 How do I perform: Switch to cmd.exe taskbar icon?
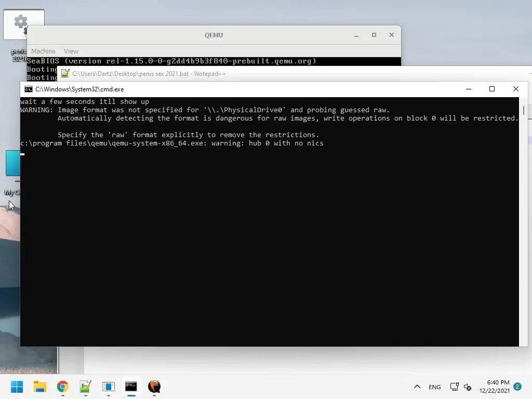pyautogui.click(x=131, y=387)
